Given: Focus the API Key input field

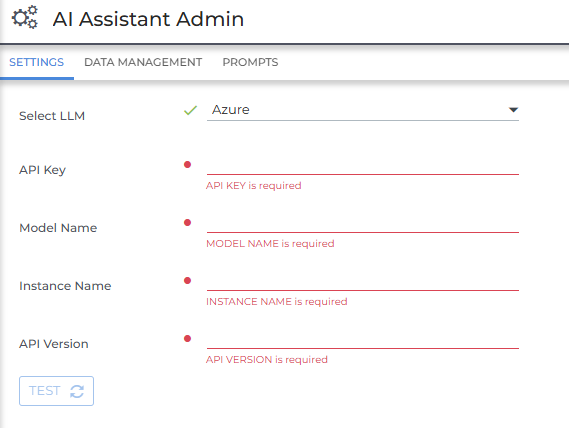Looking at the screenshot, I should pos(363,165).
